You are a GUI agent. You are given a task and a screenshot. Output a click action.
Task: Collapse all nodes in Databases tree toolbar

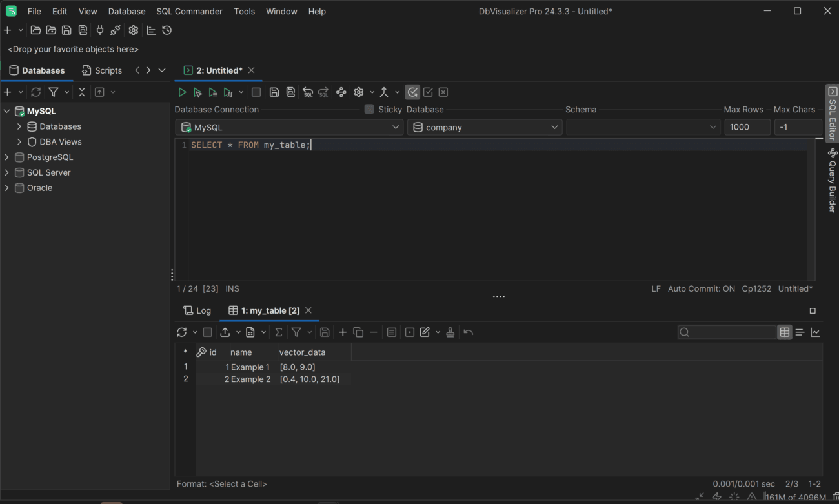pos(82,92)
